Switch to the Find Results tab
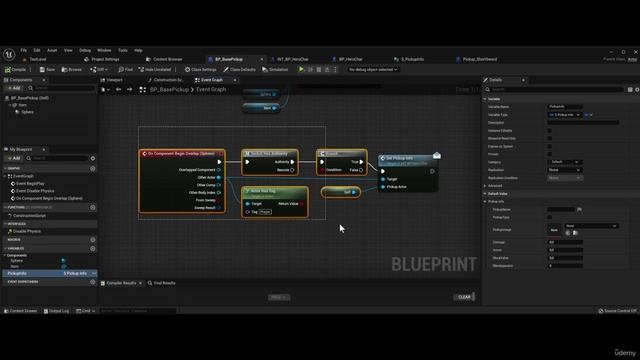Viewport: 640px width, 360px height. pyautogui.click(x=162, y=283)
